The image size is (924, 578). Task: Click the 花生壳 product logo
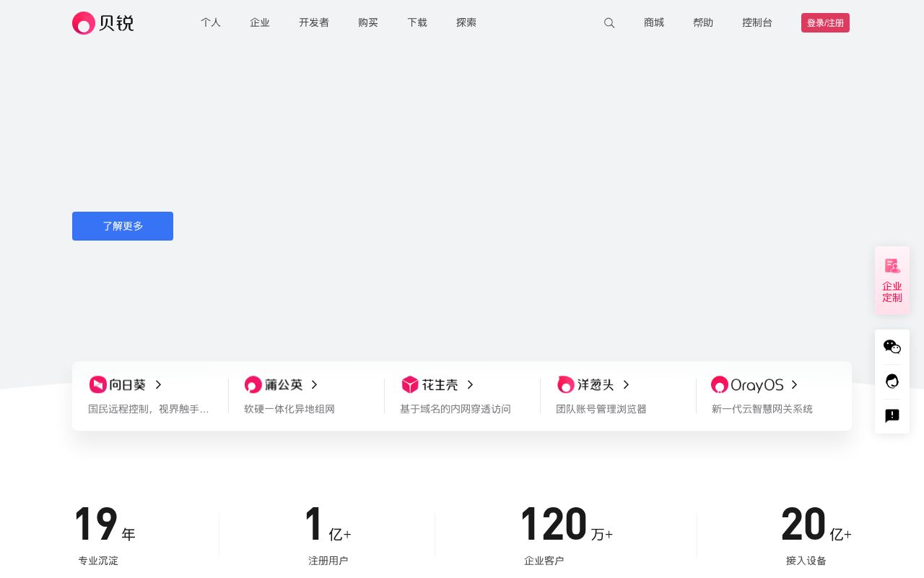(x=430, y=384)
